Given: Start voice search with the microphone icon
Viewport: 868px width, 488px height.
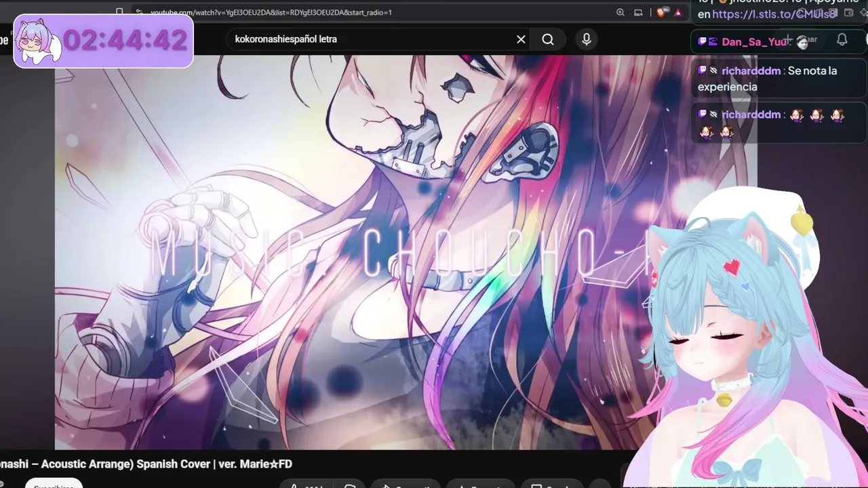Looking at the screenshot, I should click(x=587, y=39).
